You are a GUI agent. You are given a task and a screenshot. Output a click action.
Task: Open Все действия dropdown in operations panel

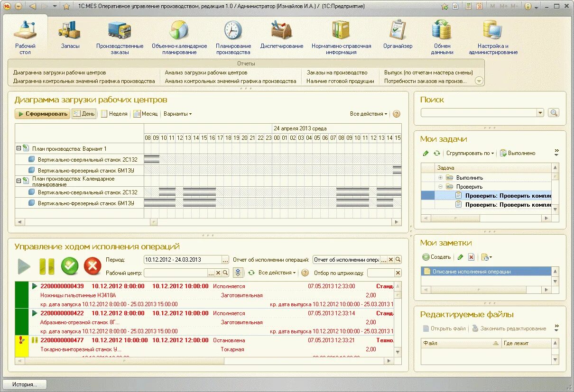coord(277,273)
